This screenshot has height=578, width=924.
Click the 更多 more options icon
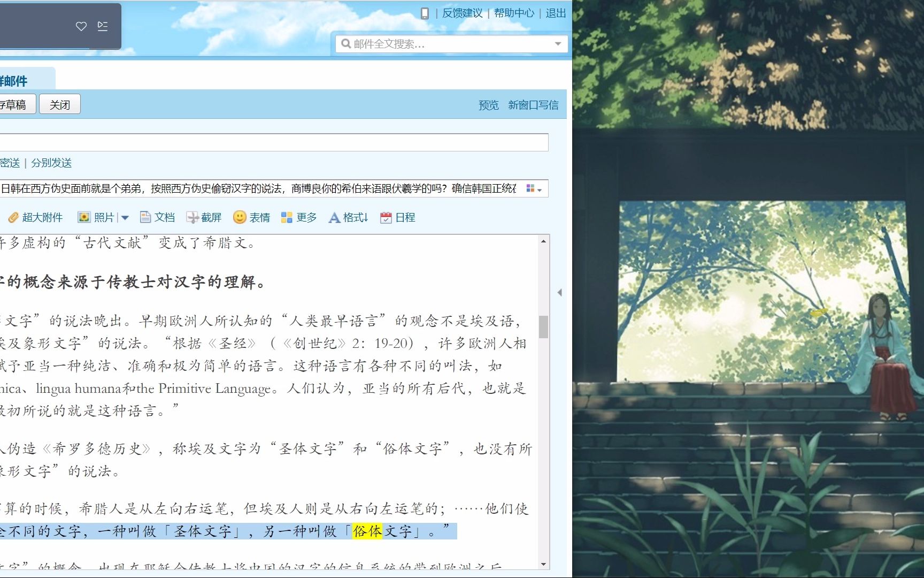(x=287, y=217)
